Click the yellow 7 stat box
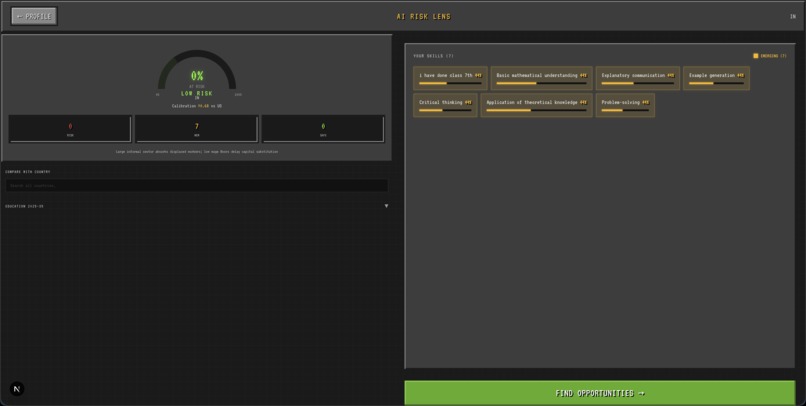 [x=196, y=128]
